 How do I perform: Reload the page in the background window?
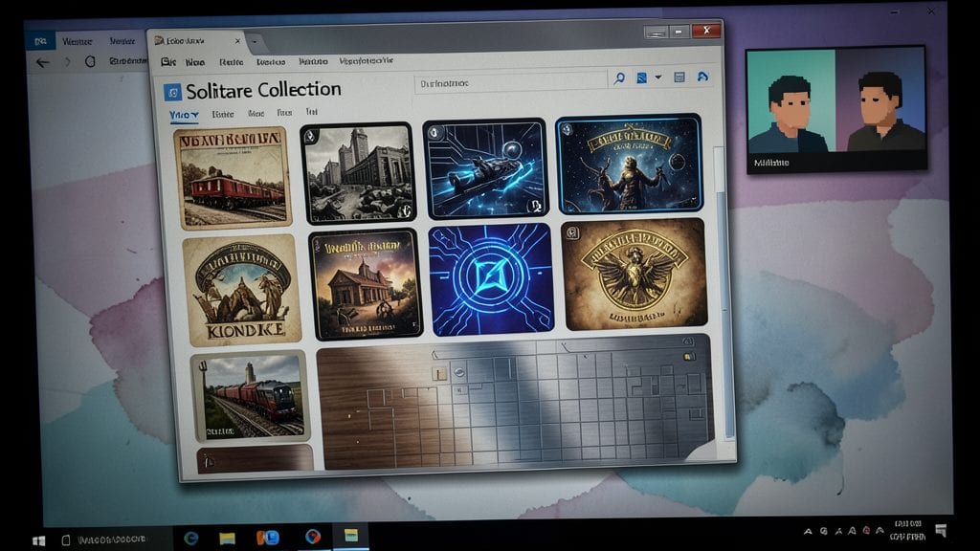[90, 61]
